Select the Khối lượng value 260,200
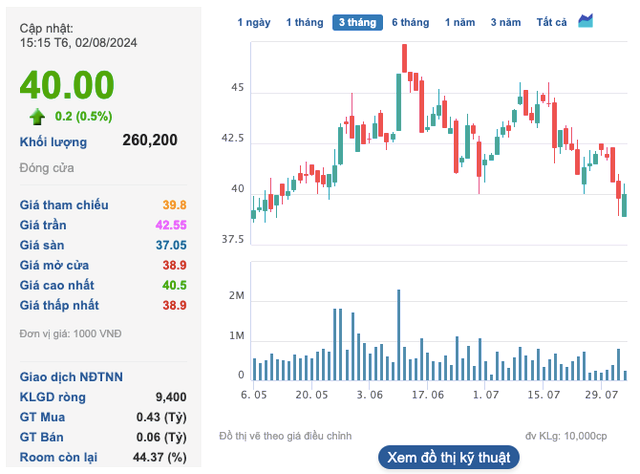640x474 pixels. [150, 141]
